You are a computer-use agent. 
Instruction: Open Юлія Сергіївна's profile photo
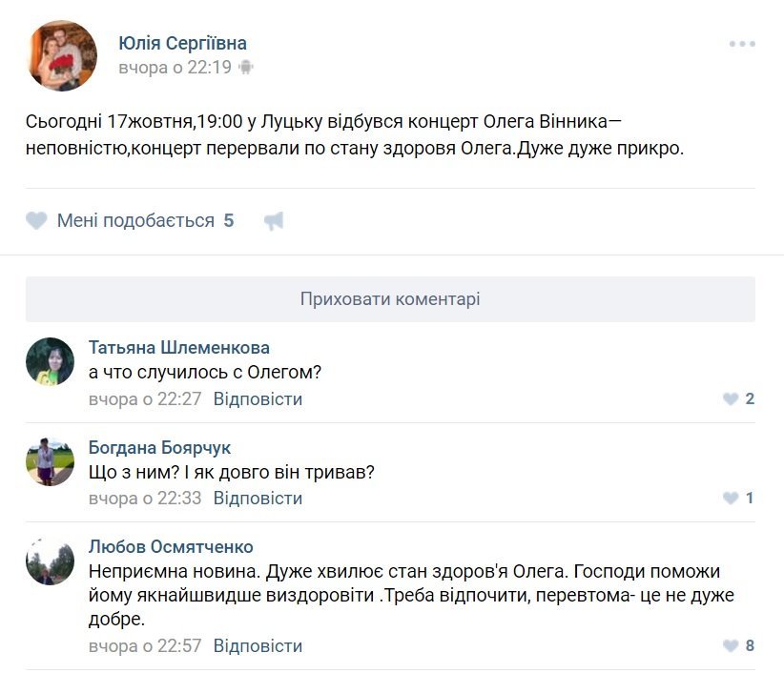(x=63, y=55)
